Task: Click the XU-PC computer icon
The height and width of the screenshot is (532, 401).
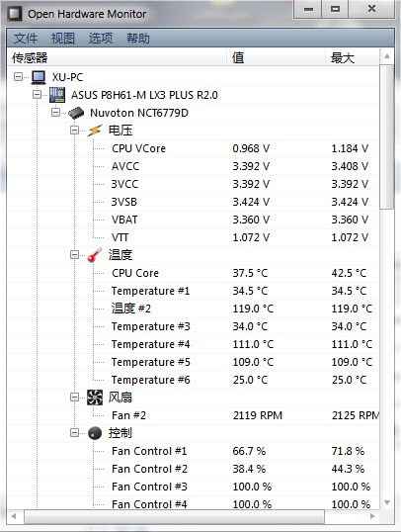Action: tap(39, 77)
